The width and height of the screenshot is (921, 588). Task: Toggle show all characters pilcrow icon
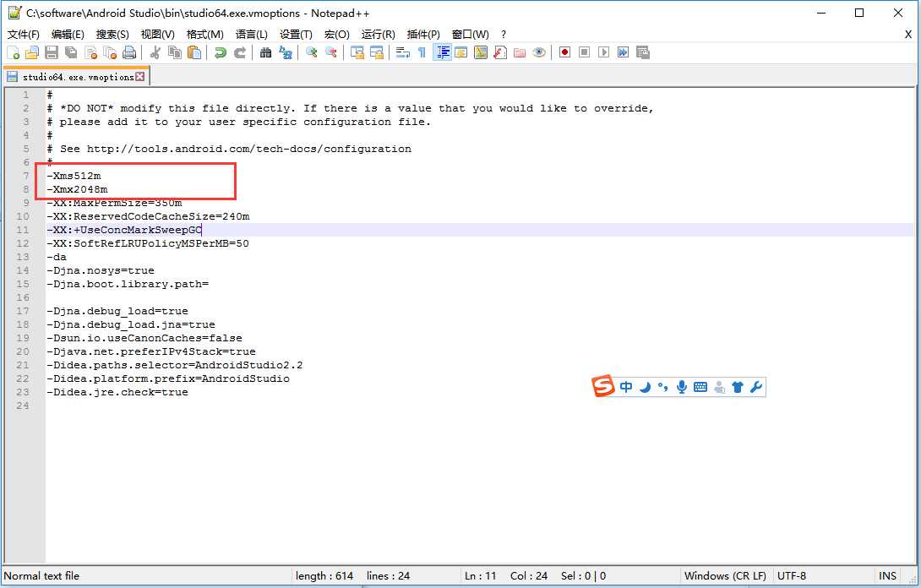[422, 52]
